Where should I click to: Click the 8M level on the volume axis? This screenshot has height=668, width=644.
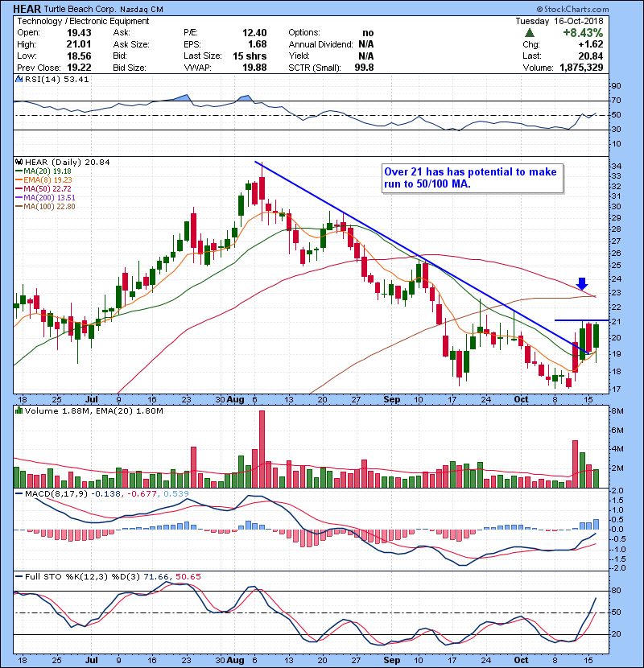[x=617, y=411]
